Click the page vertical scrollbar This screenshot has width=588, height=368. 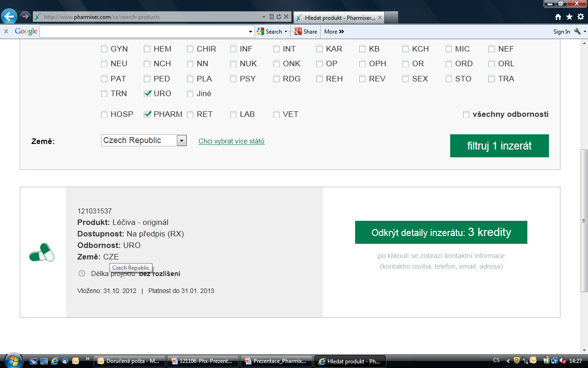click(x=584, y=221)
